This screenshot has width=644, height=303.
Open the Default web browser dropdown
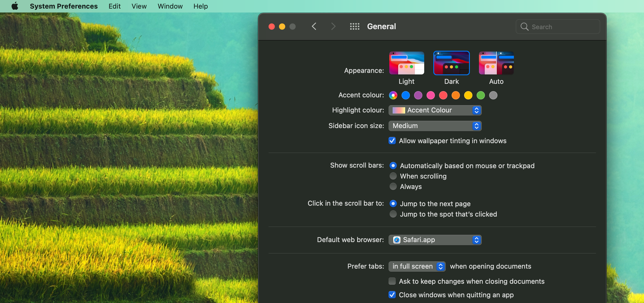(435, 240)
